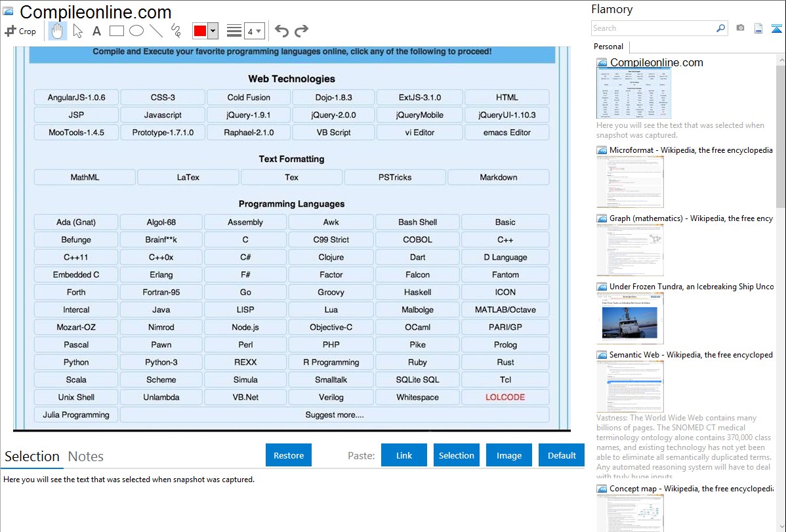This screenshot has width=786, height=532.
Task: Select the text annotation tool
Action: pyautogui.click(x=96, y=31)
